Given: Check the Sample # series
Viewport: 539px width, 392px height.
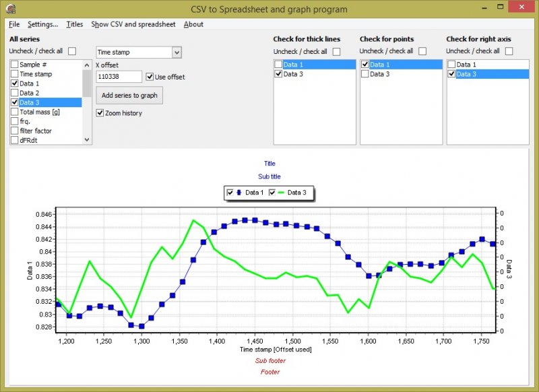Looking at the screenshot, I should [14, 65].
